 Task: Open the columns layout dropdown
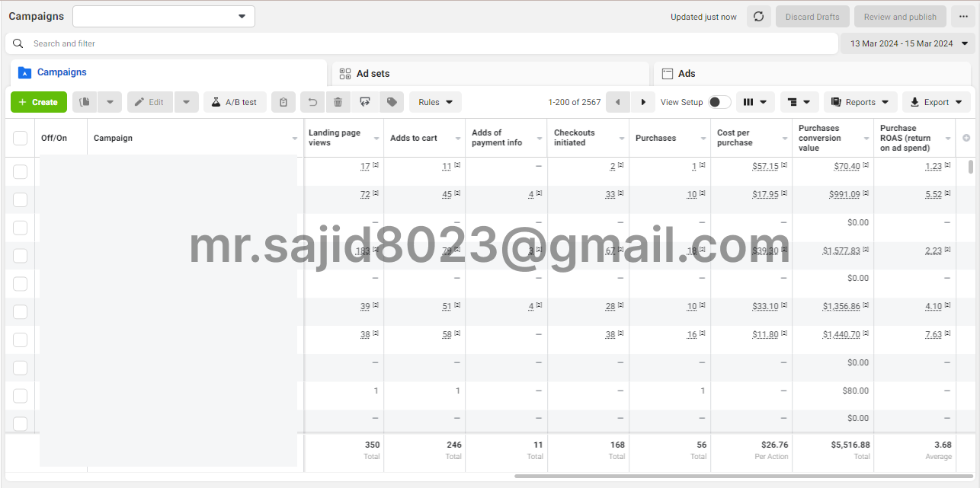755,102
